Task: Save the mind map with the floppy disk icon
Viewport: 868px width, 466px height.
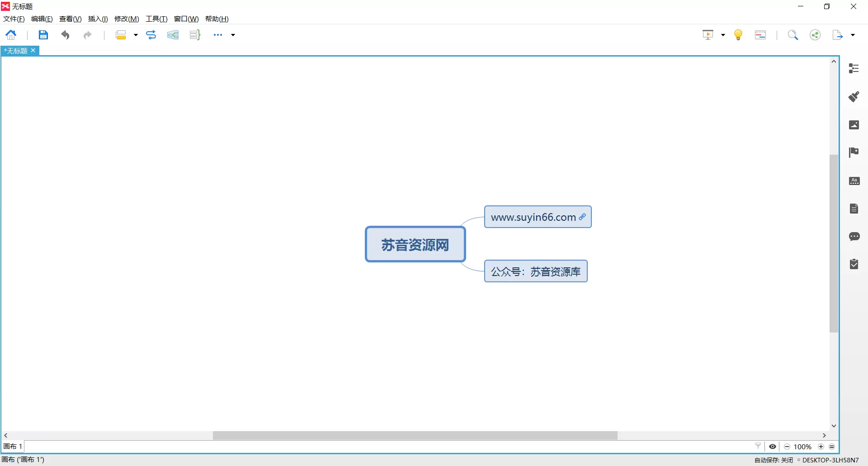Action: tap(43, 34)
